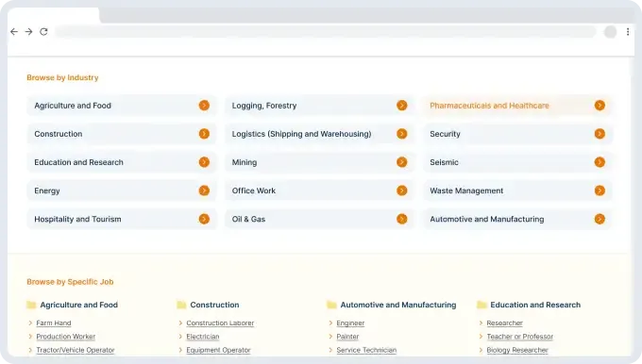Open the browser three-dot menu
642x364 pixels.
[628, 31]
